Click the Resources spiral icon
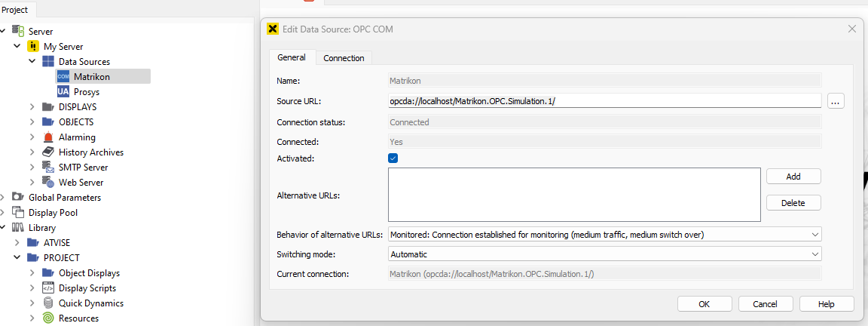The width and height of the screenshot is (868, 326). (x=48, y=318)
